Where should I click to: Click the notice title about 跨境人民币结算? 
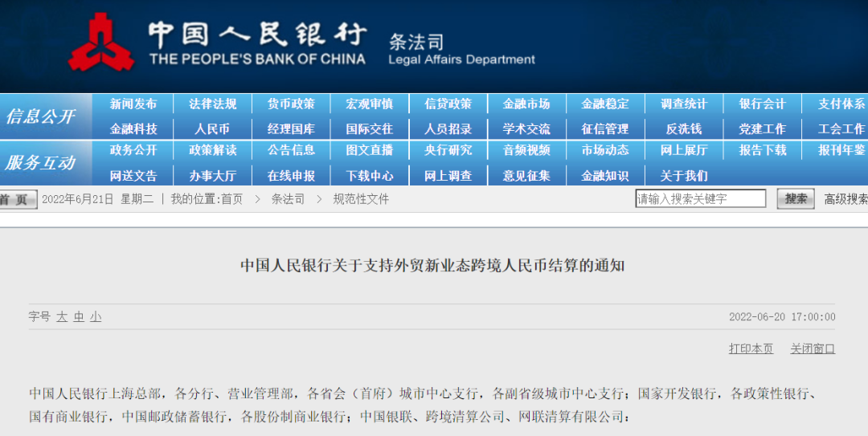(x=433, y=266)
